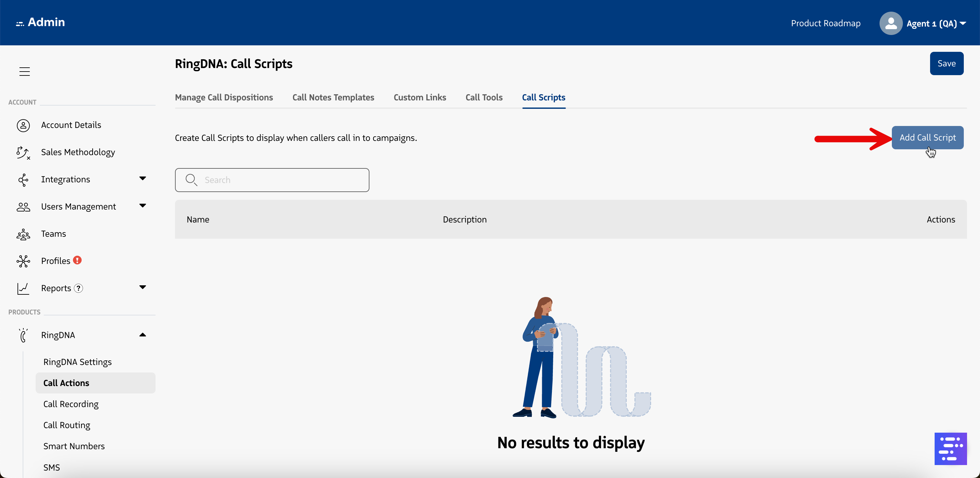Viewport: 980px width, 478px height.
Task: Click the search magnifier icon
Action: (x=191, y=180)
